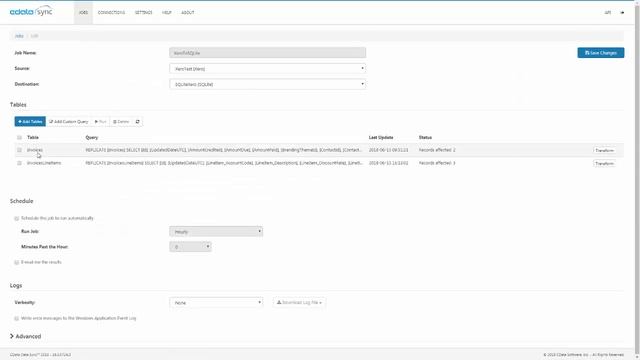Click the Download Log File button
640x360 pixels.
299,302
